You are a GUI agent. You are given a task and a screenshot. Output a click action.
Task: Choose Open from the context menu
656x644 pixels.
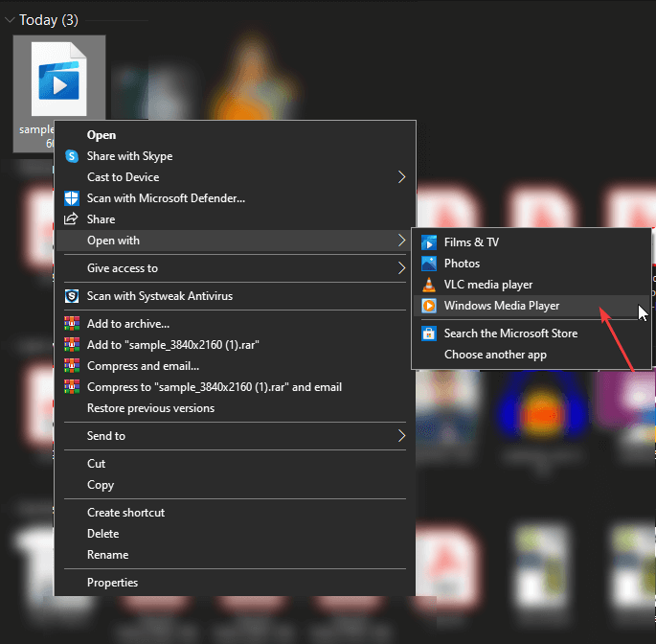click(236, 135)
